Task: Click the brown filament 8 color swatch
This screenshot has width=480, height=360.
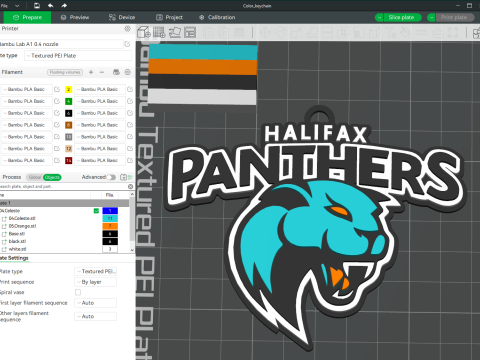Action: coord(68,125)
